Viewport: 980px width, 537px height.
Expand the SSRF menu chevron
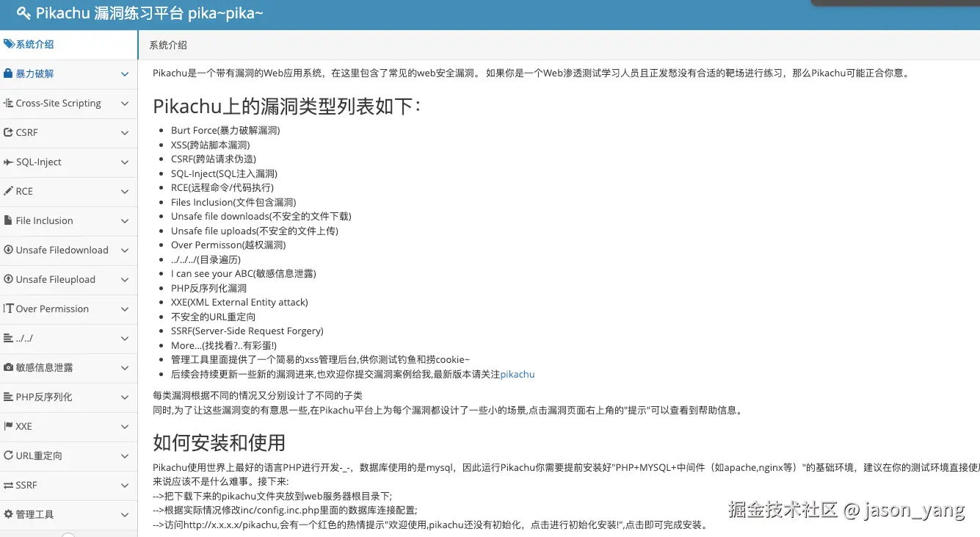[x=125, y=486]
